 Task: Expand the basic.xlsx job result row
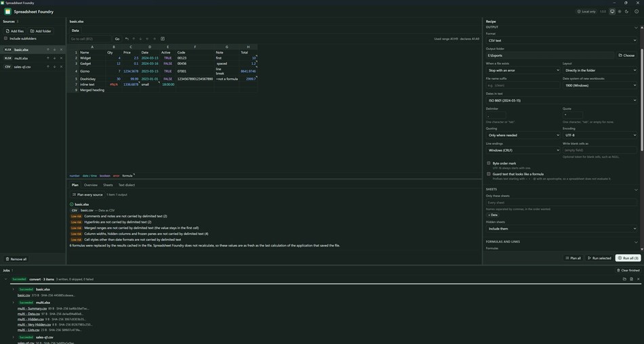13,289
